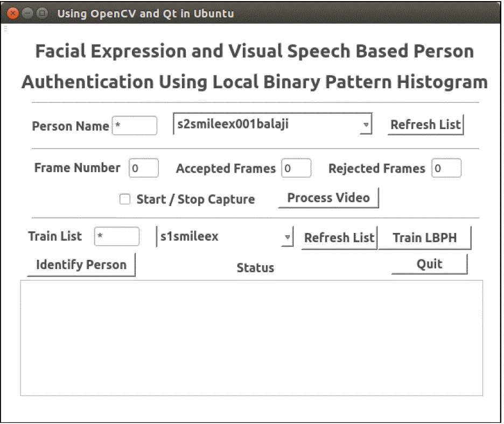Expand the person list dropdown arrow
Image resolution: width=504 pixels, height=424 pixels.
[x=366, y=125]
